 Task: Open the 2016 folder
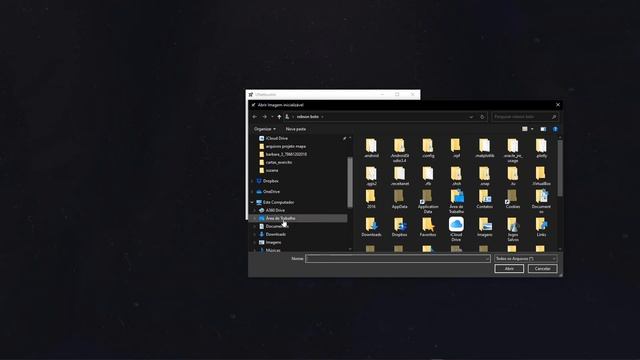[x=371, y=199]
